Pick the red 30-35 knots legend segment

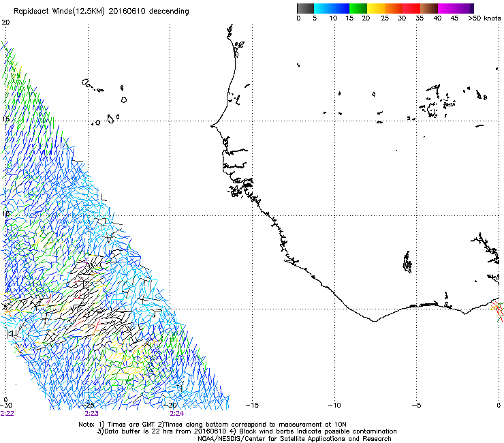(x=411, y=8)
